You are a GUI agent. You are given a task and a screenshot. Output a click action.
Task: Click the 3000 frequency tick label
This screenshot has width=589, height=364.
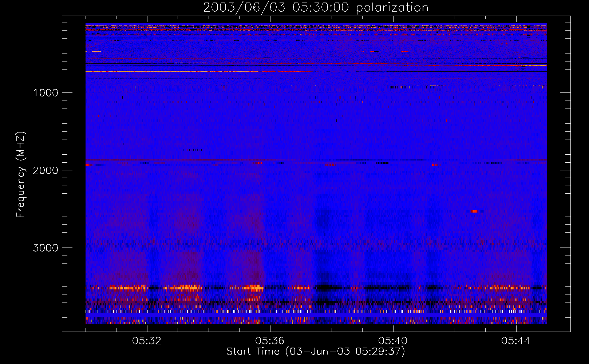46,248
